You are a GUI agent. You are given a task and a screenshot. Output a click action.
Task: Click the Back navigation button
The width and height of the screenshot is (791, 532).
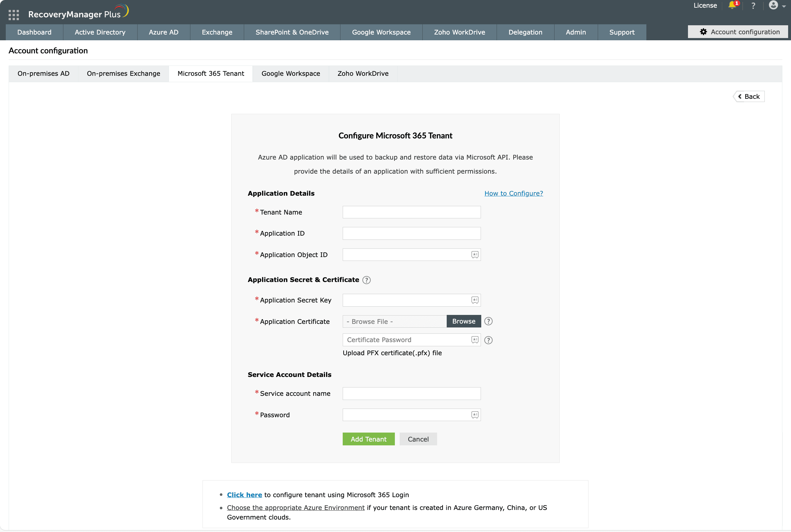(747, 96)
